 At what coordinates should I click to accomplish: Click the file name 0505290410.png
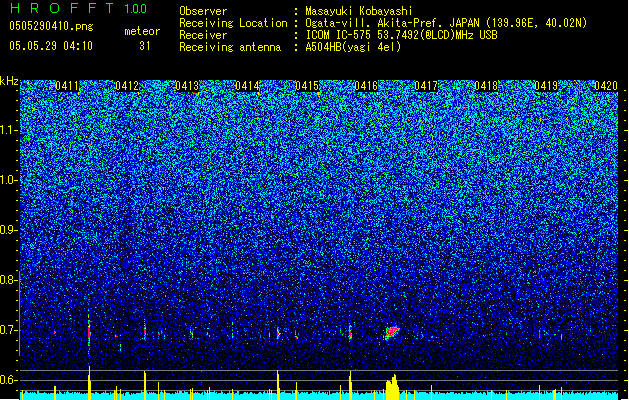point(51,26)
